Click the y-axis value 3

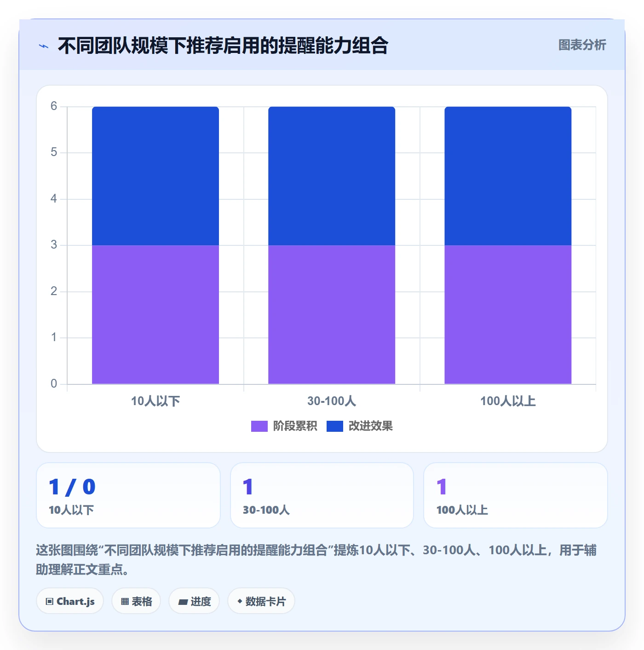pos(54,245)
